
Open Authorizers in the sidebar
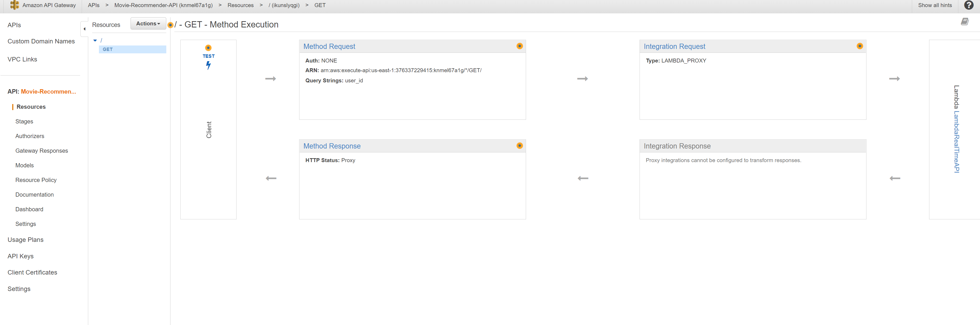30,136
